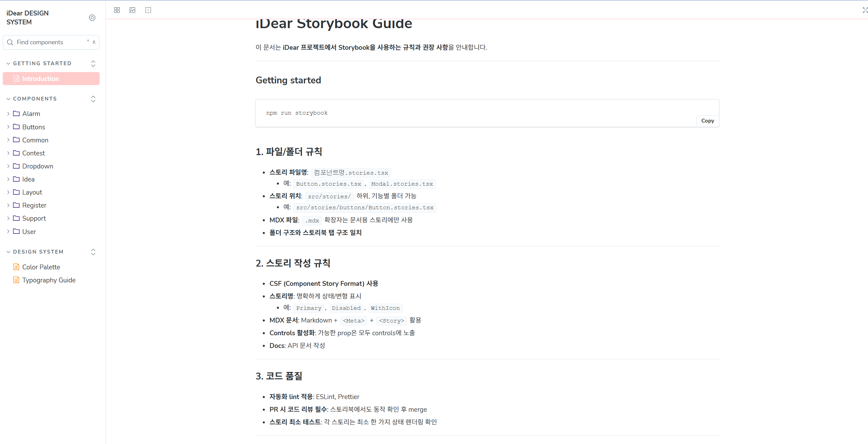Expand the Register folder item
868x444 pixels.
pyautogui.click(x=34, y=205)
